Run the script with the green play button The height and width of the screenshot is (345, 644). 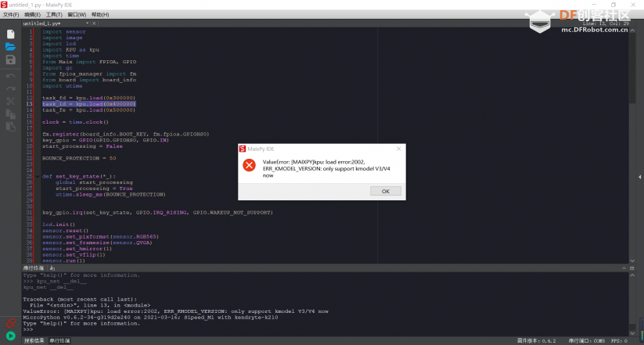pyautogui.click(x=11, y=336)
